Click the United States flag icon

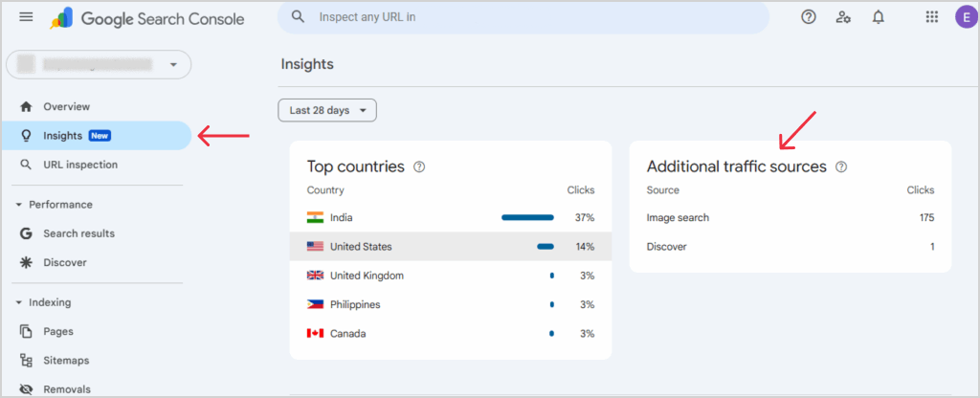(315, 247)
